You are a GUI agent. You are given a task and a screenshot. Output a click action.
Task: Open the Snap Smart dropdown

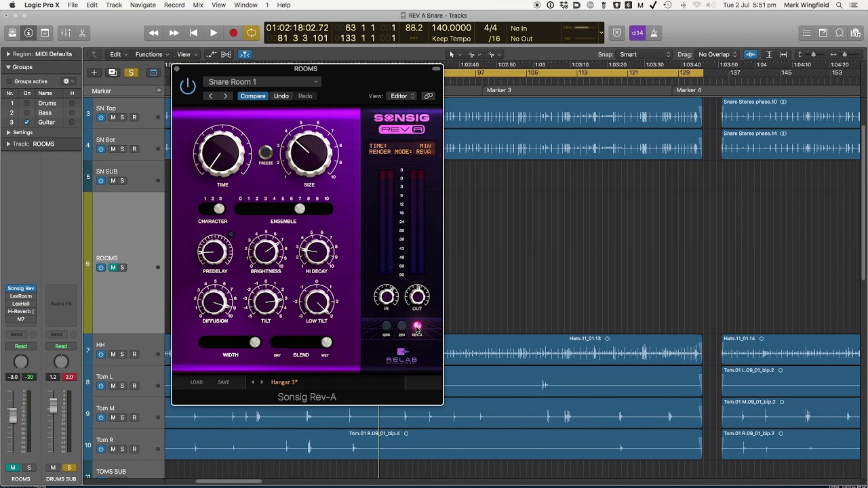644,54
